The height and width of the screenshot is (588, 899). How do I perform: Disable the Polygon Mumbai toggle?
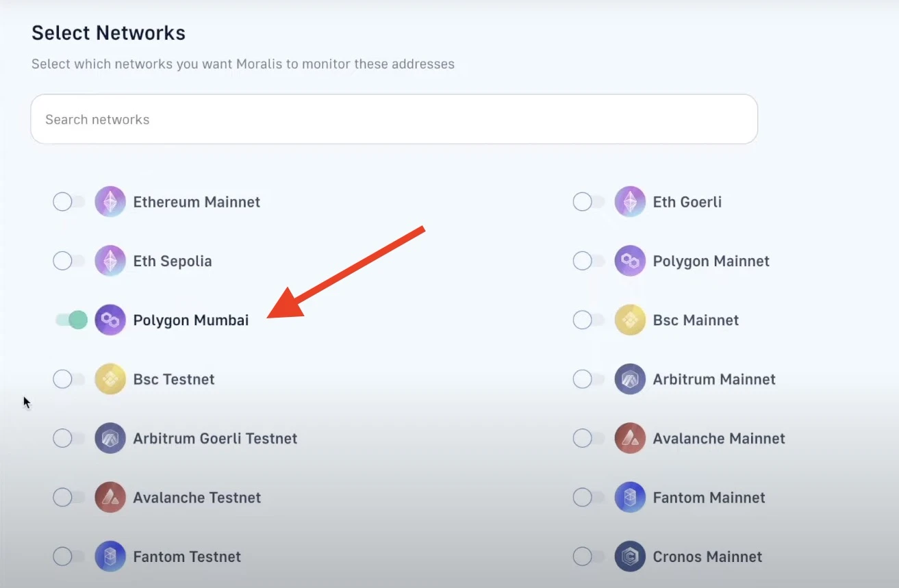click(x=71, y=320)
